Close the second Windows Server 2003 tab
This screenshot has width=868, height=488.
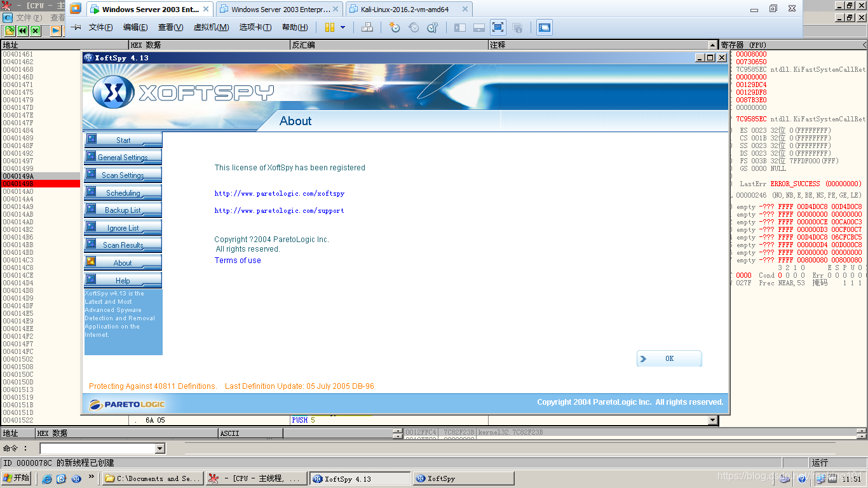336,10
